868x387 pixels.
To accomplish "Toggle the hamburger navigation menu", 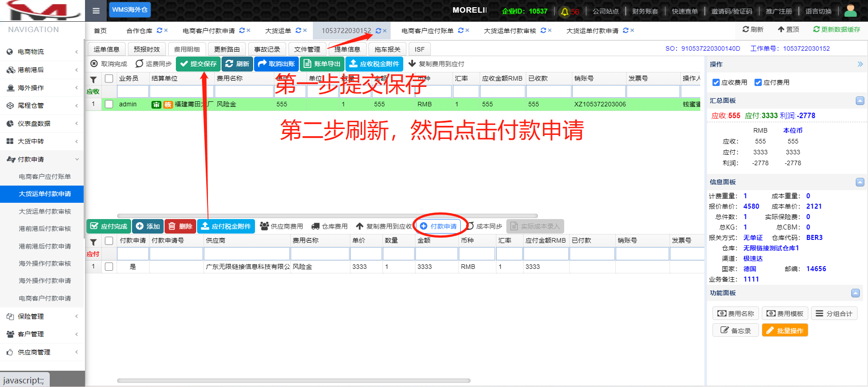I will 96,11.
